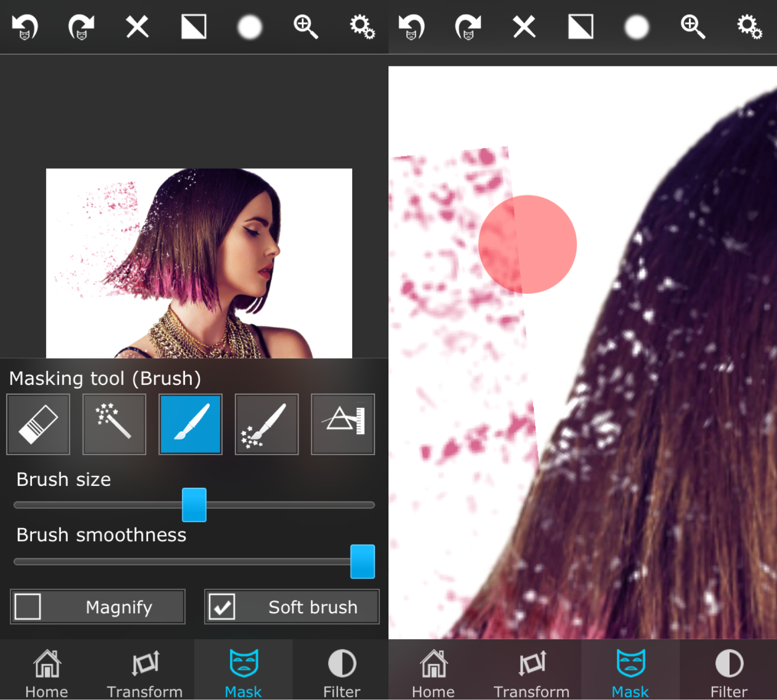This screenshot has width=777, height=700.
Task: Select the prism gradient masking tool
Action: 343,424
